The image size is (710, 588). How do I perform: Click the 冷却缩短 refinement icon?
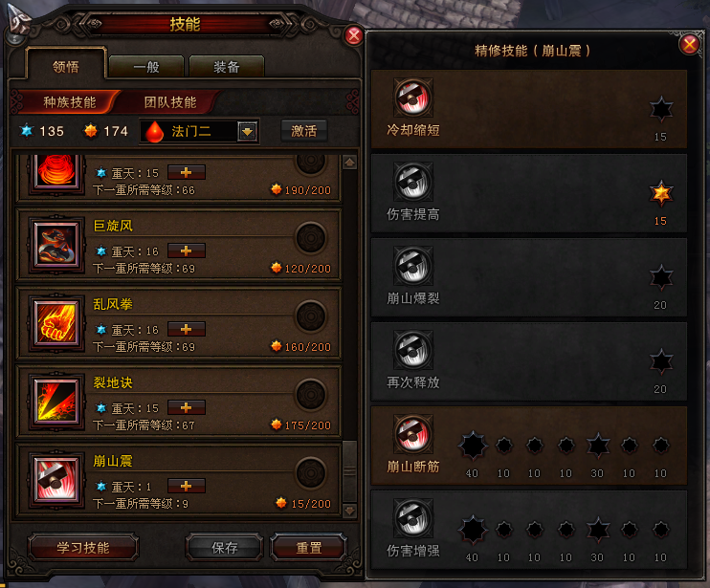click(413, 98)
